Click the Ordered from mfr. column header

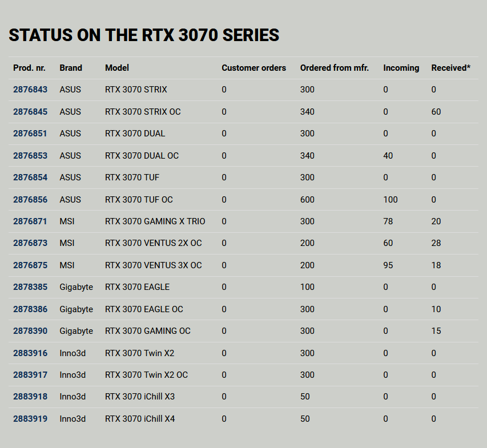(x=335, y=68)
